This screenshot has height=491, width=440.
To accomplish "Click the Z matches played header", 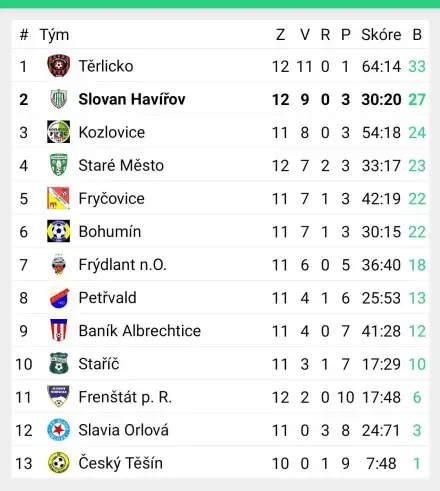I will (x=280, y=35).
